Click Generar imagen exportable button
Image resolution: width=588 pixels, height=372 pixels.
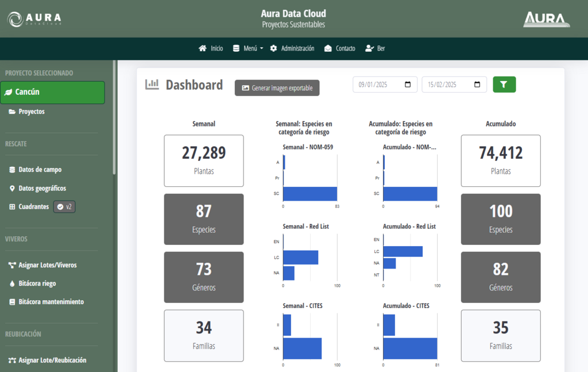[x=277, y=88]
